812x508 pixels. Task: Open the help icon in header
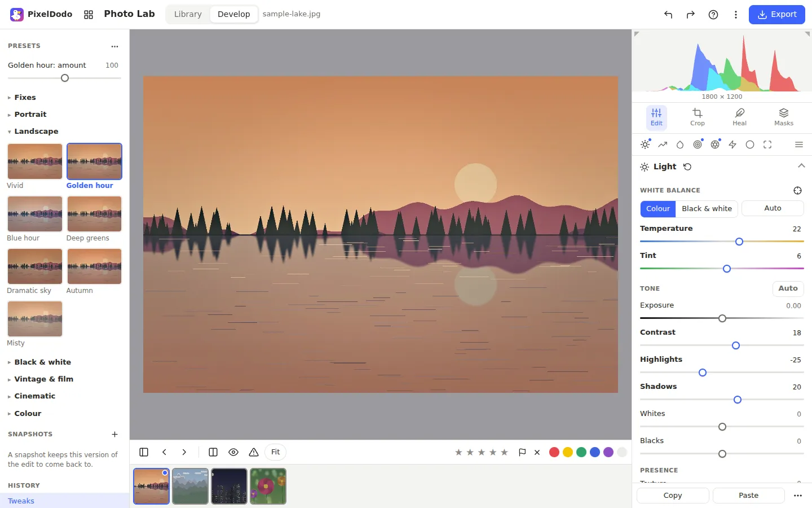tap(713, 15)
